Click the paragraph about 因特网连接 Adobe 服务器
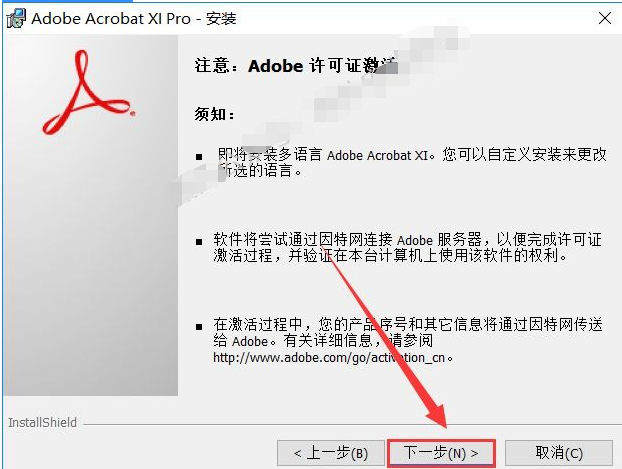The width and height of the screenshot is (622, 469). coord(408,248)
